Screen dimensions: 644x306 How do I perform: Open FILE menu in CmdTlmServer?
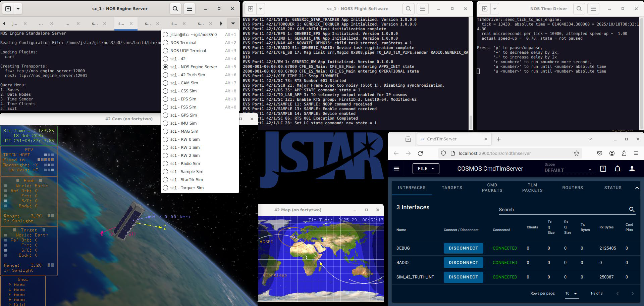[x=426, y=169]
